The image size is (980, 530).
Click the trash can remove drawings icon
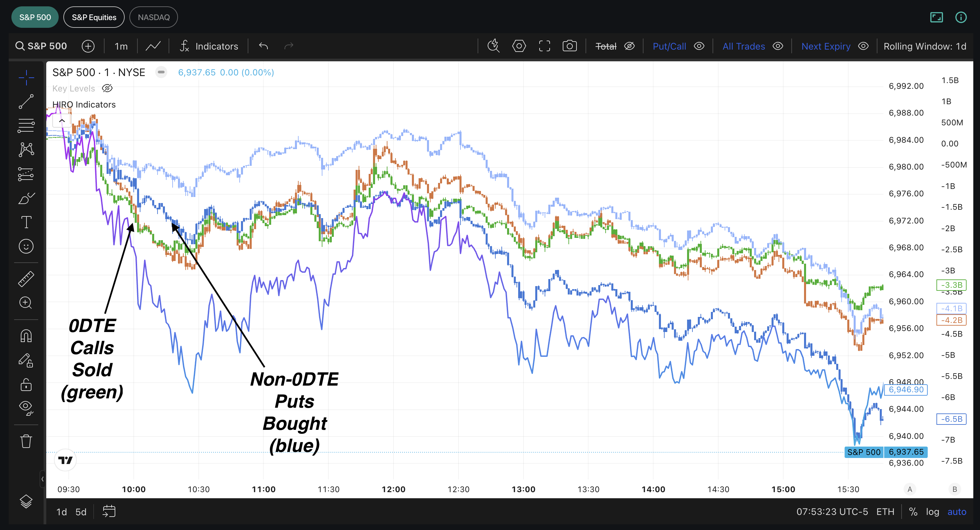[x=26, y=441]
